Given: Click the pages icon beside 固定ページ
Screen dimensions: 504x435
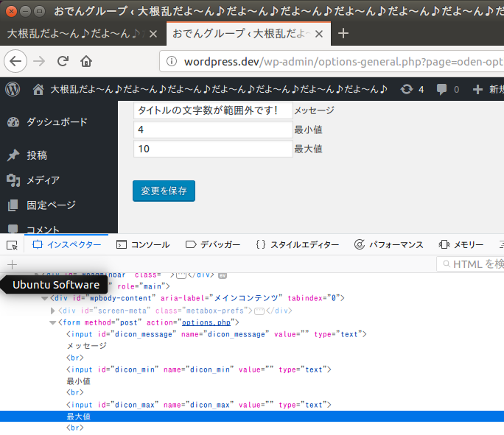Looking at the screenshot, I should 13,205.
